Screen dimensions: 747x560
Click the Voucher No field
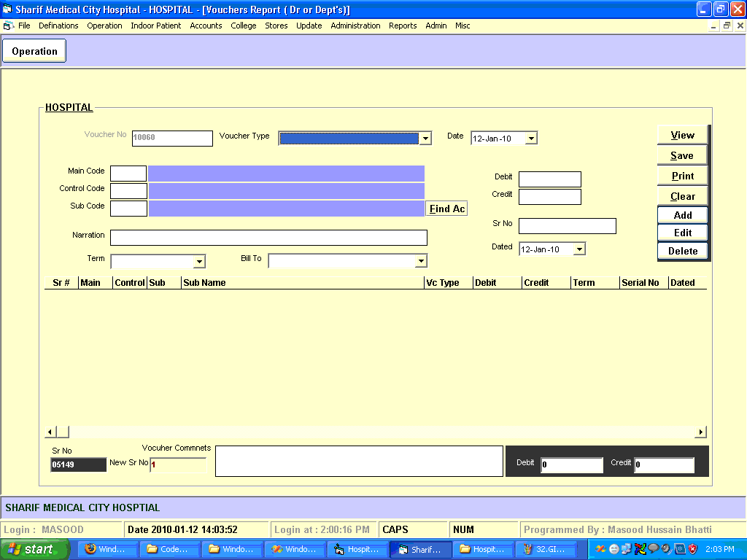point(172,138)
